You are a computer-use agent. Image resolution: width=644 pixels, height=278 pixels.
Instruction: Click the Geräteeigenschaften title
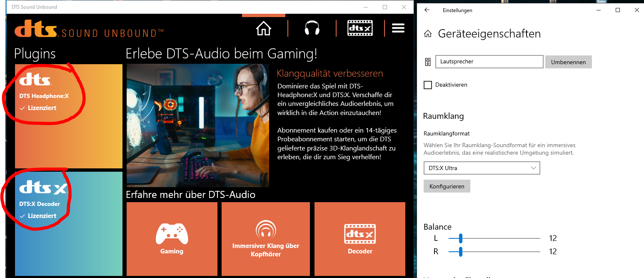tap(489, 34)
